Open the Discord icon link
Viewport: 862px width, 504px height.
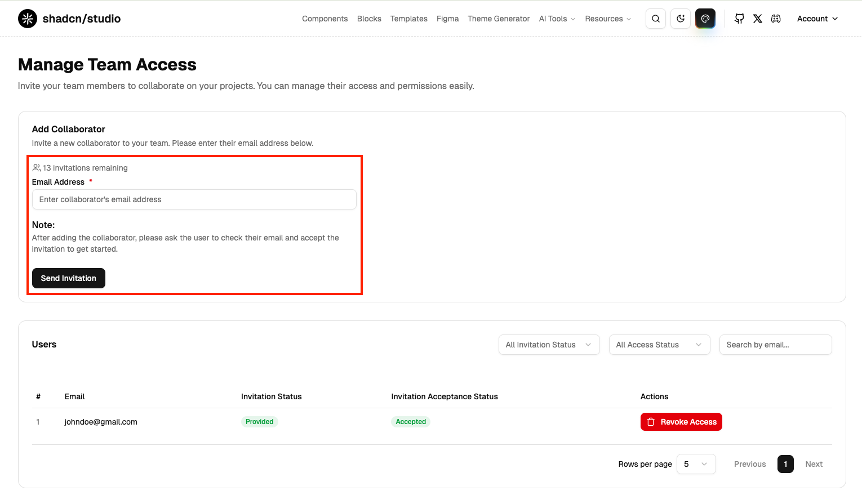coord(776,19)
